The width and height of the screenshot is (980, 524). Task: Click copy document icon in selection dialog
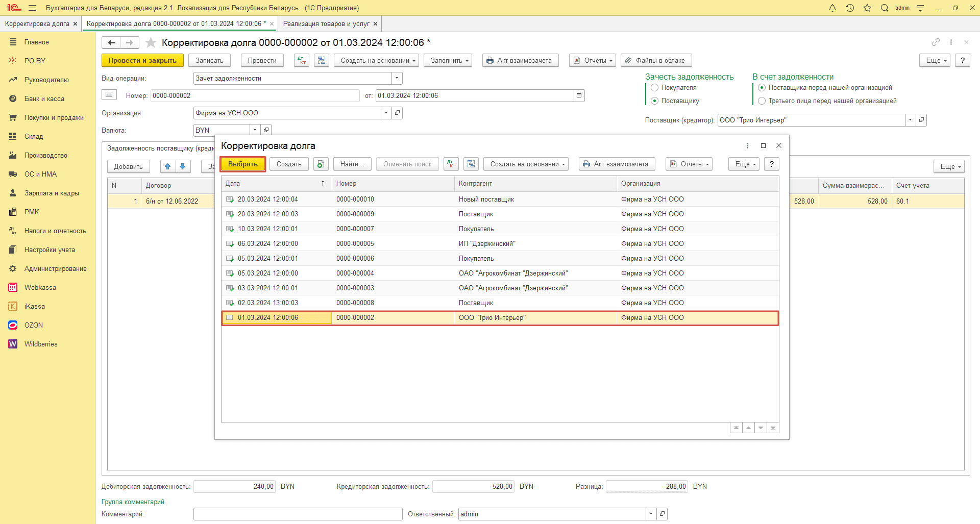321,164
